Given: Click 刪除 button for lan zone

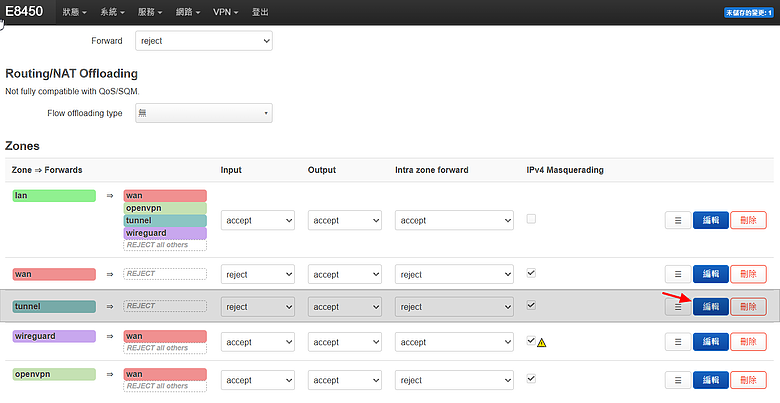Looking at the screenshot, I should [x=748, y=220].
